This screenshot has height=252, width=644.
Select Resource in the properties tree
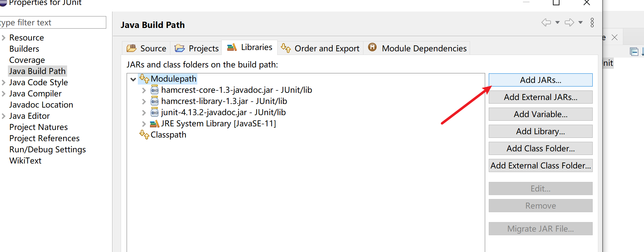27,38
